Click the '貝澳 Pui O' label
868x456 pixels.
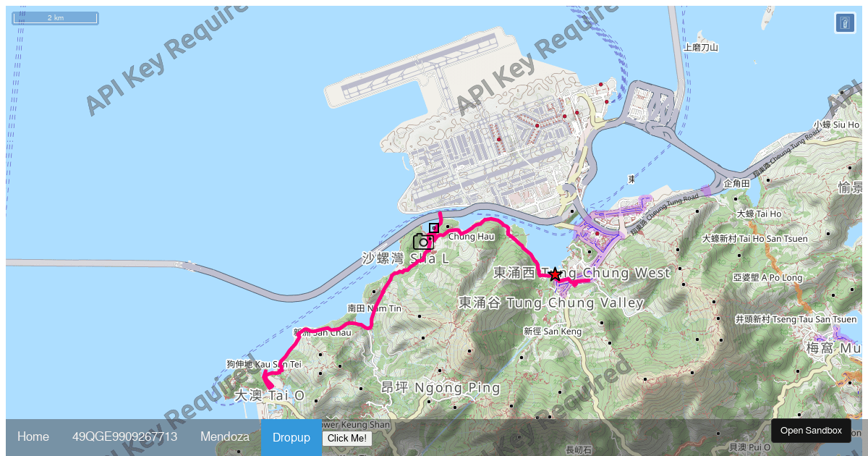click(749, 448)
